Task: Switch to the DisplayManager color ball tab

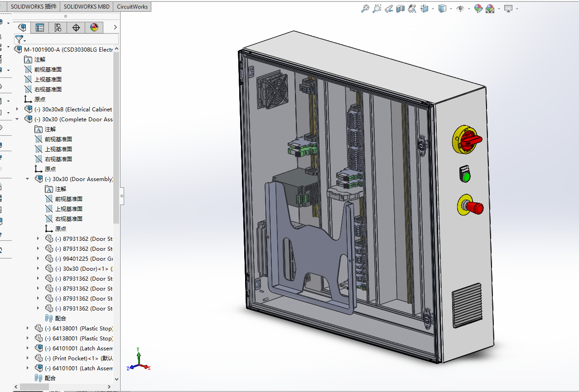Action: 94,28
